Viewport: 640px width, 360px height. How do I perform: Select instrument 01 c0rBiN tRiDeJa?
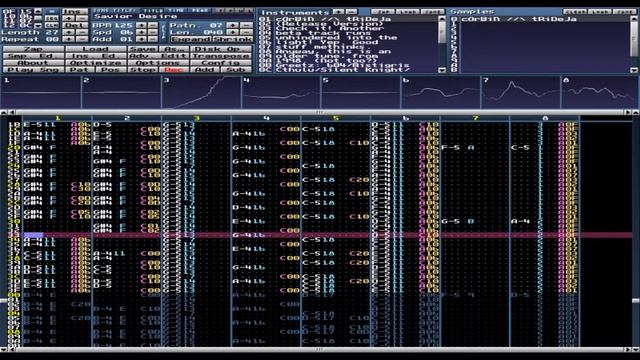point(348,19)
